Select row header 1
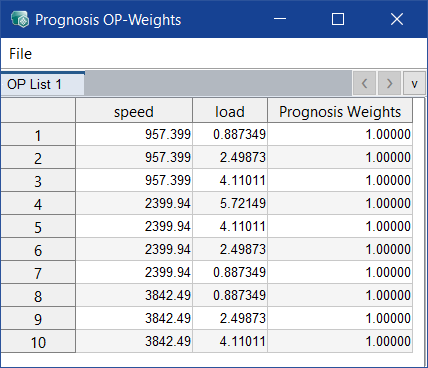428x368 pixels. pos(38,135)
